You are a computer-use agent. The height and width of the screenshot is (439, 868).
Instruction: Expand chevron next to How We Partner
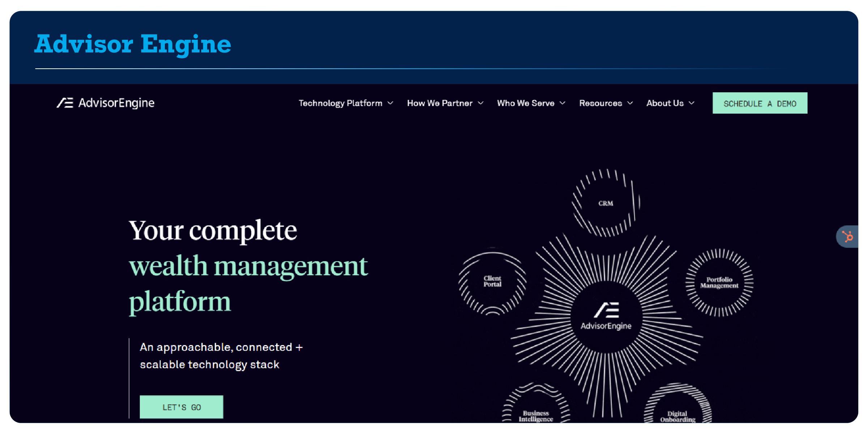(x=481, y=103)
